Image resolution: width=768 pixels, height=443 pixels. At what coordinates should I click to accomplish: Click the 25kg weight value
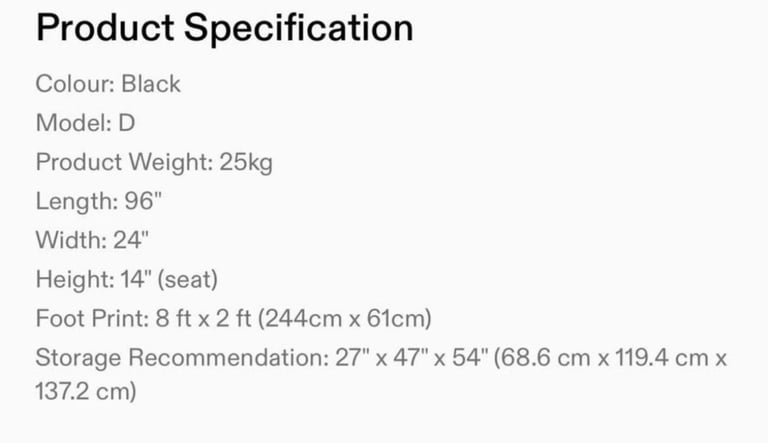(246, 162)
